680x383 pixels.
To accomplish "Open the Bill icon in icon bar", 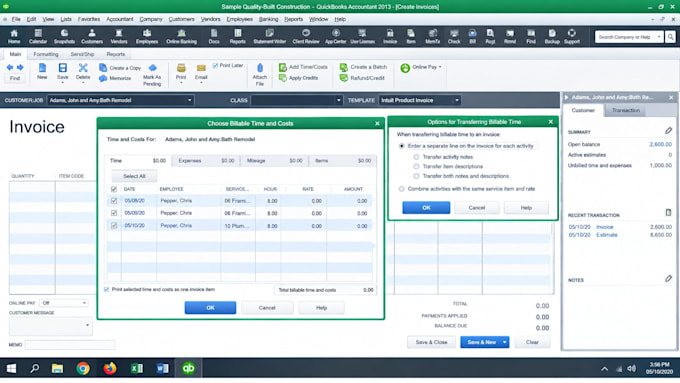I will click(x=473, y=36).
